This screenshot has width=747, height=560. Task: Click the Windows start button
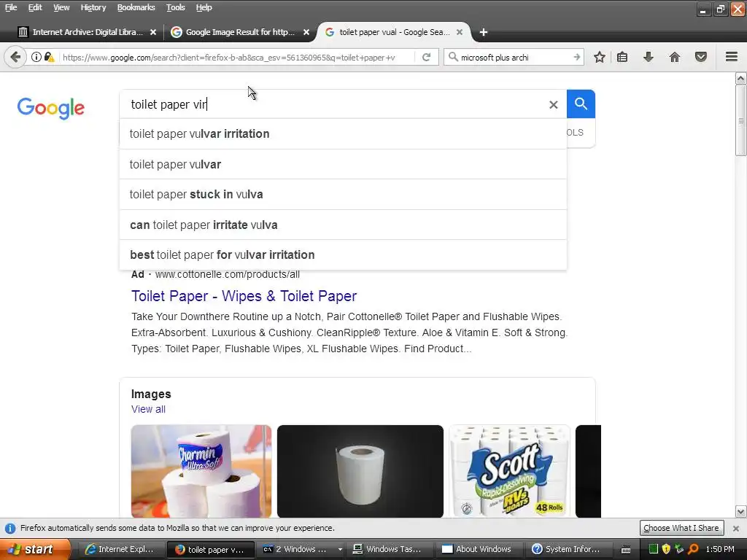click(35, 549)
